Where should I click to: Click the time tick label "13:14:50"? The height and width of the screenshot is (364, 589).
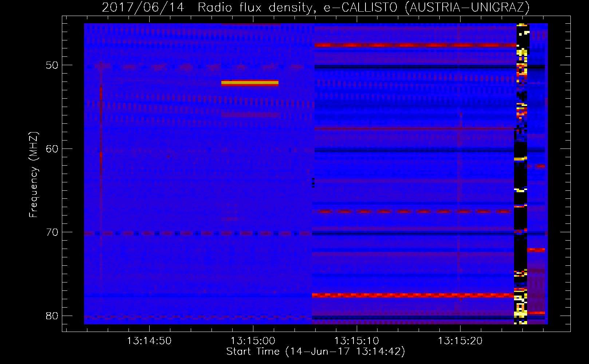tap(149, 341)
